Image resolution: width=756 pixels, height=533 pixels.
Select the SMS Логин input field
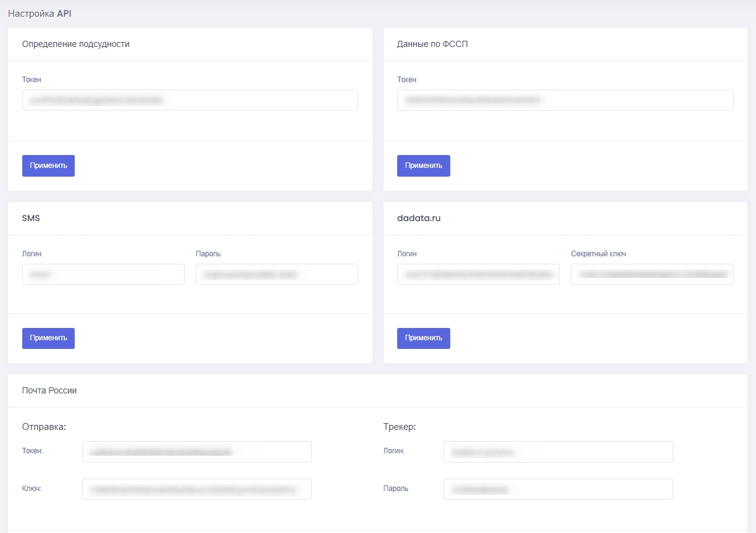(x=103, y=274)
